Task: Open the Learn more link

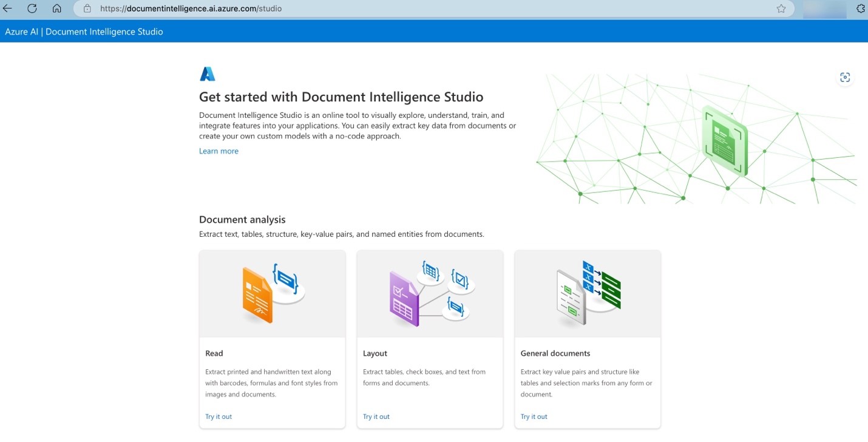Action: [218, 151]
